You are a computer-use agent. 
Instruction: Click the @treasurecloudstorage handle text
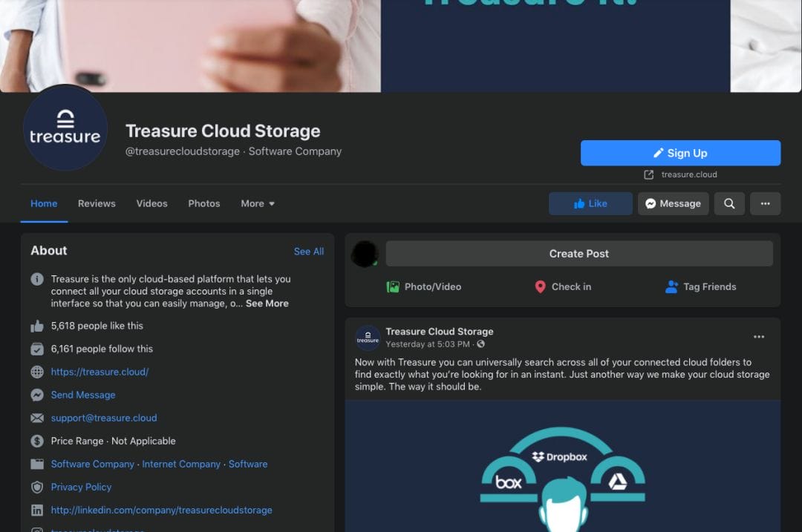(183, 151)
